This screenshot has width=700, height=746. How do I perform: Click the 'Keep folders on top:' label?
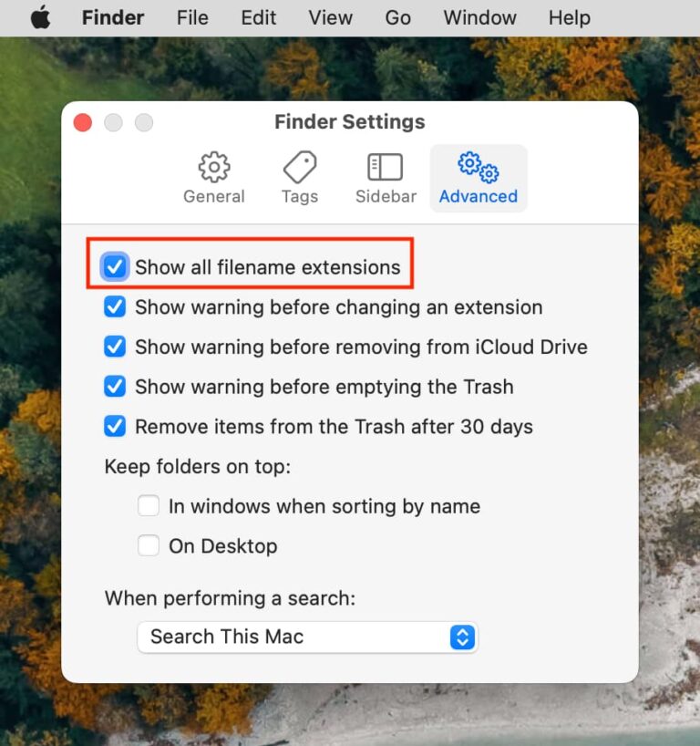pos(198,467)
